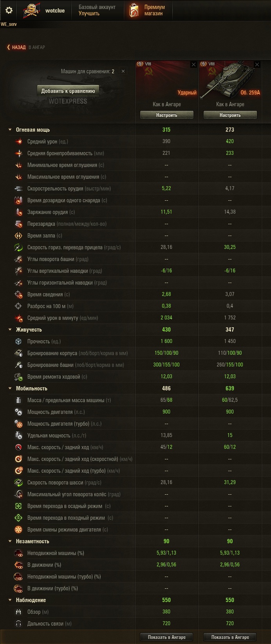Click the engine power gears icon
This screenshot has width=271, height=644.
[x=19, y=412]
